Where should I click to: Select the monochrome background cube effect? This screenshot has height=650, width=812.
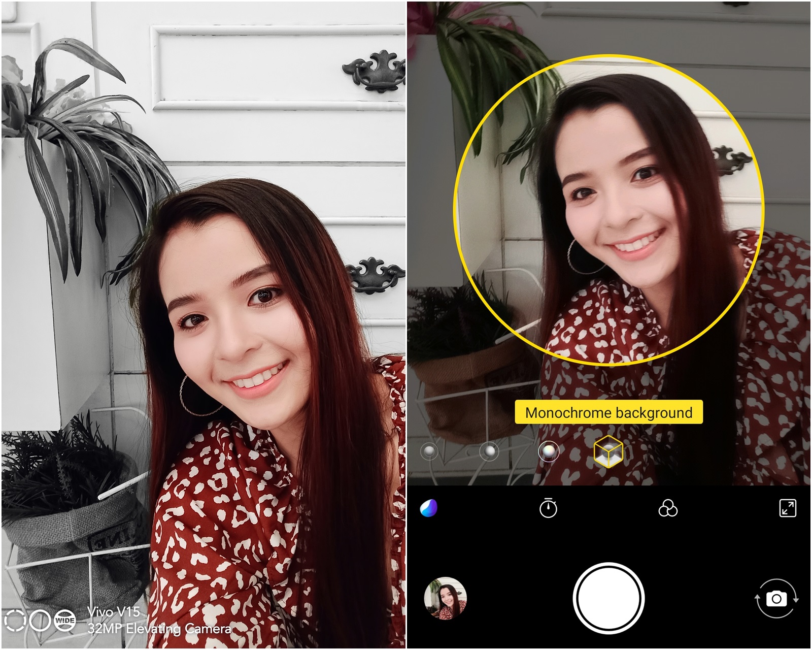tap(608, 451)
